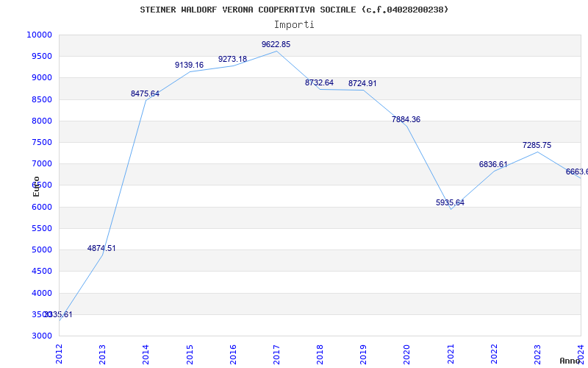Click the 8000 y-axis label
Image resolution: width=588 pixels, height=368 pixels.
pos(41,121)
